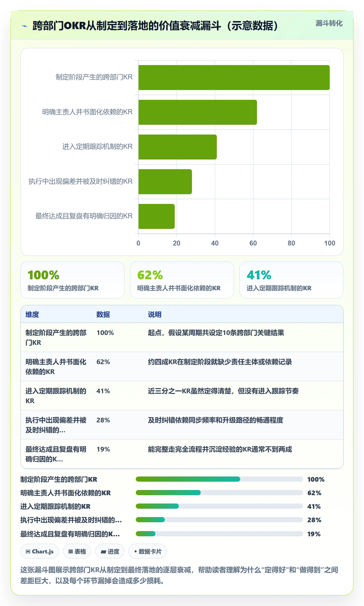The height and width of the screenshot is (606, 364).
Task: Click the 19% progress bar
Action: pos(219,534)
